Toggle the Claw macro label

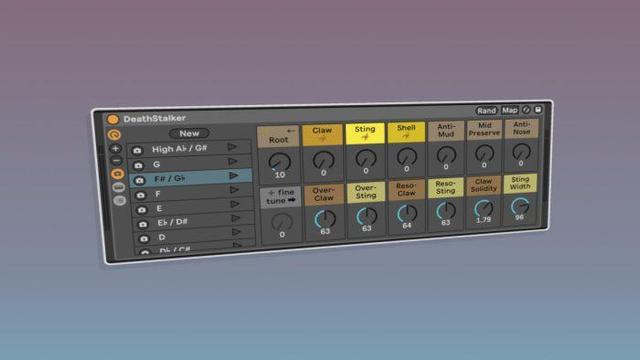pyautogui.click(x=322, y=135)
